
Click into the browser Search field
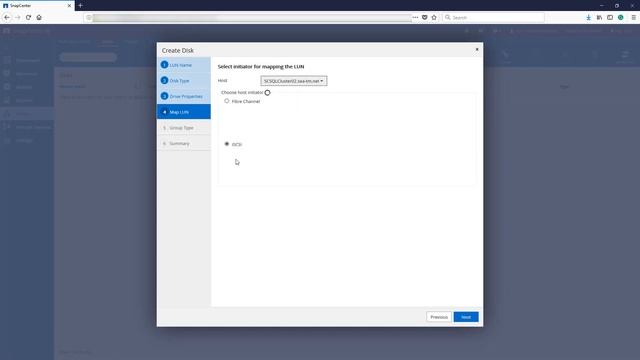tap(493, 18)
